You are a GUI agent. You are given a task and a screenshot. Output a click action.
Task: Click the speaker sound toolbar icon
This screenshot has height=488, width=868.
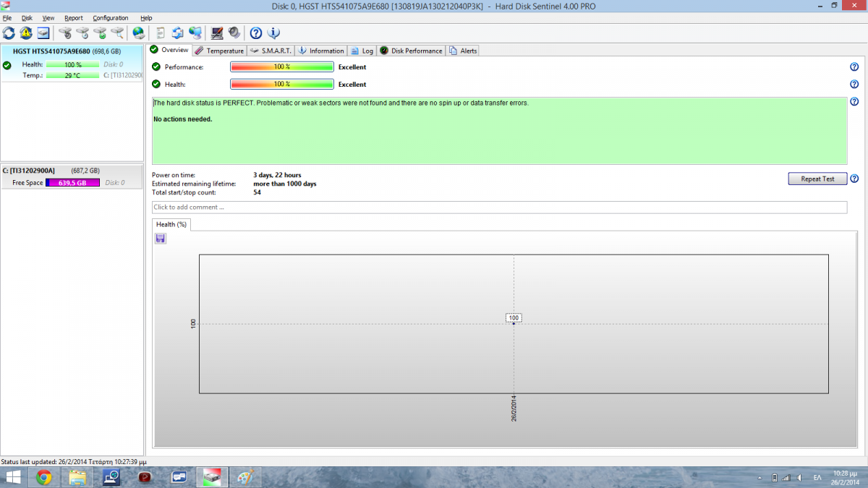pyautogui.click(x=234, y=33)
